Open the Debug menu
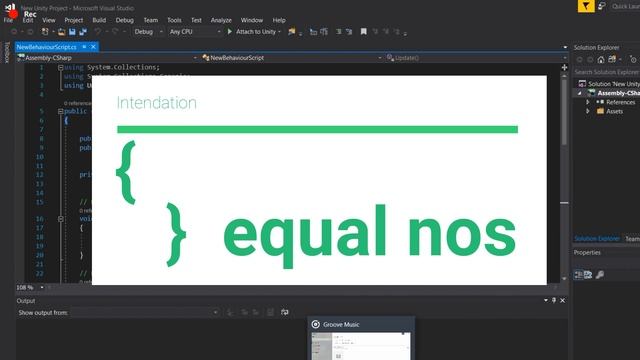The image size is (640, 360). 124,20
